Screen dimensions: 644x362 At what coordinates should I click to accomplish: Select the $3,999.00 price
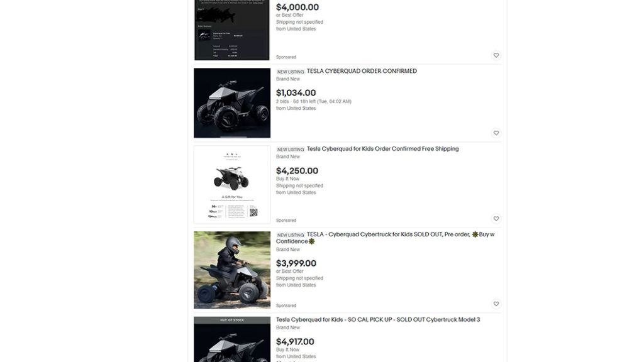[296, 263]
